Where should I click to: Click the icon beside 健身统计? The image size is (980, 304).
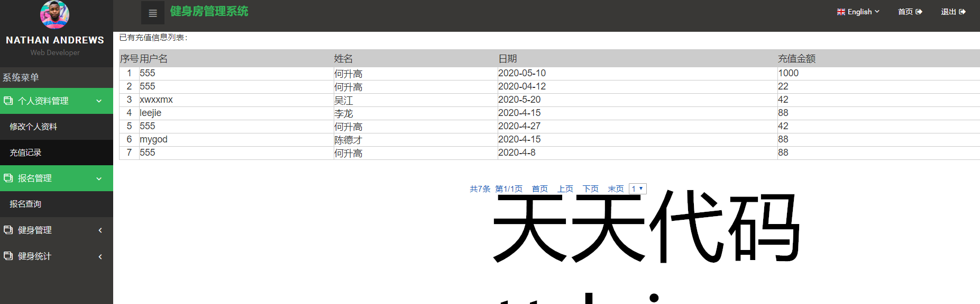pyautogui.click(x=8, y=256)
